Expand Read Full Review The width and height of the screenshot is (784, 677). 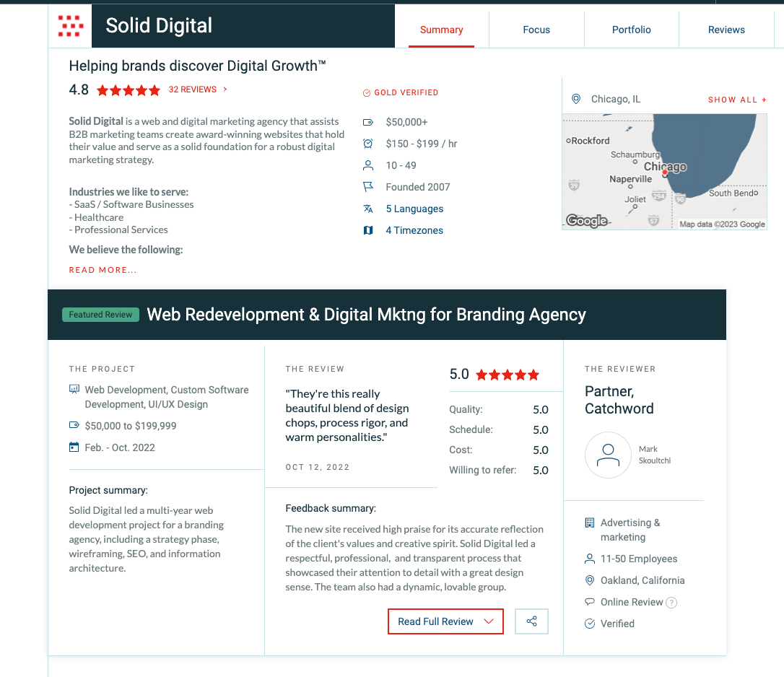point(445,621)
